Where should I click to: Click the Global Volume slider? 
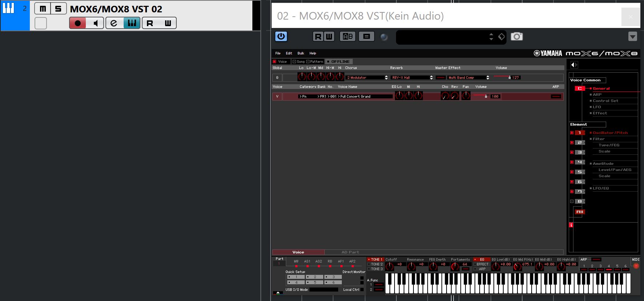502,77
